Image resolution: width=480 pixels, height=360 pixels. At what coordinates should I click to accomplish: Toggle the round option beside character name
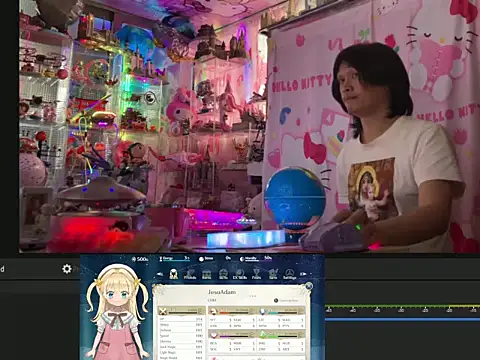[276, 300]
